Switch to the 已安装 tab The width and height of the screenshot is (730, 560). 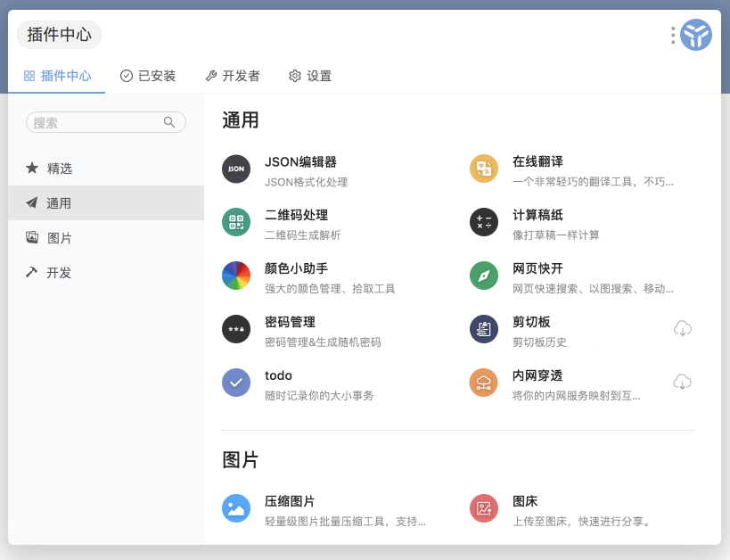tap(148, 76)
